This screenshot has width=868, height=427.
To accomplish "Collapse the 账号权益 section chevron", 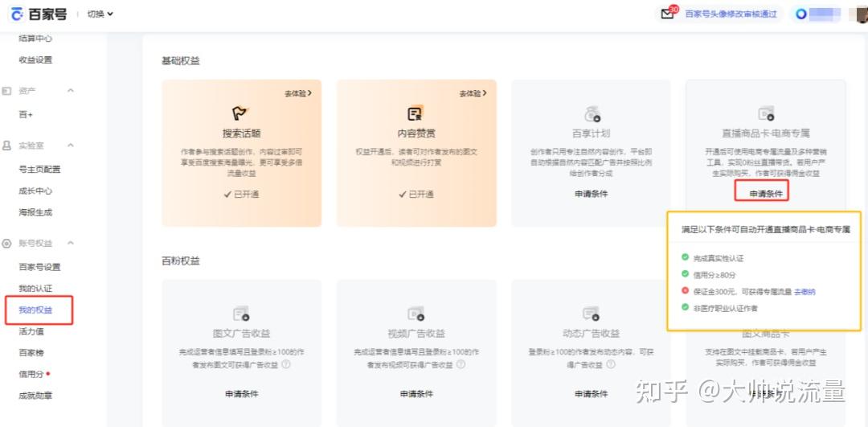I will pyautogui.click(x=70, y=243).
